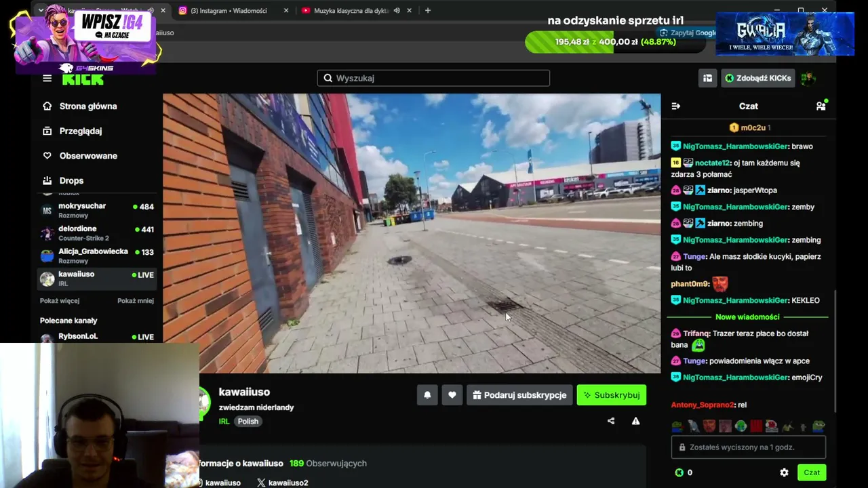Click the Gwalia advertisement banner

(785, 34)
